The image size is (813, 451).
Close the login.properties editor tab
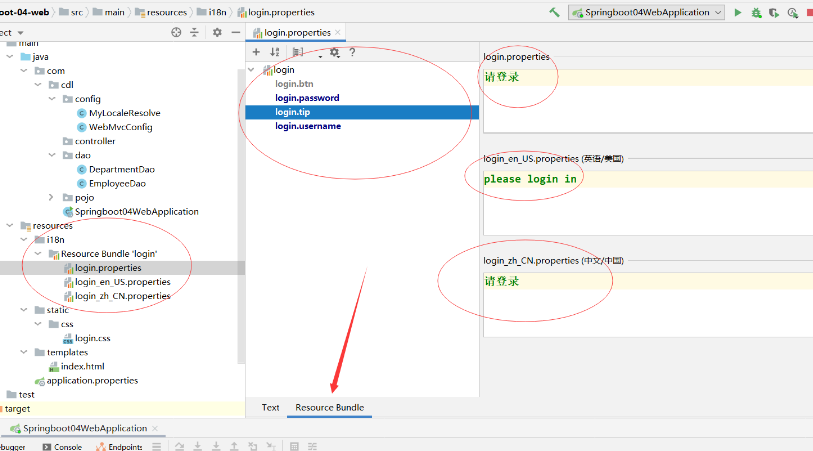coord(338,32)
